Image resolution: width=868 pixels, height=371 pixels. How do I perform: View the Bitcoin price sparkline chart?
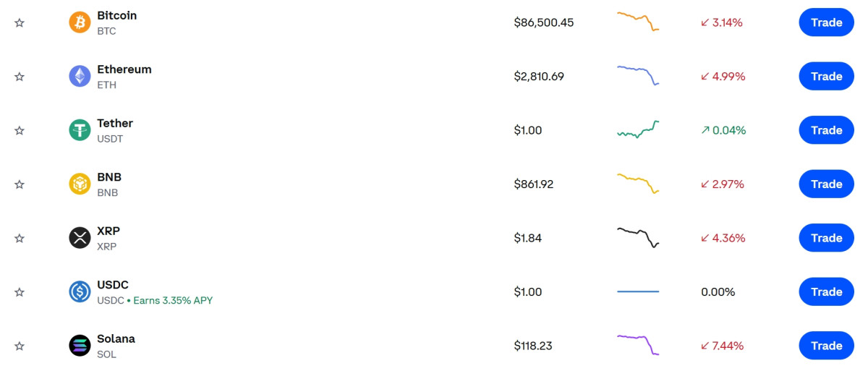[637, 21]
